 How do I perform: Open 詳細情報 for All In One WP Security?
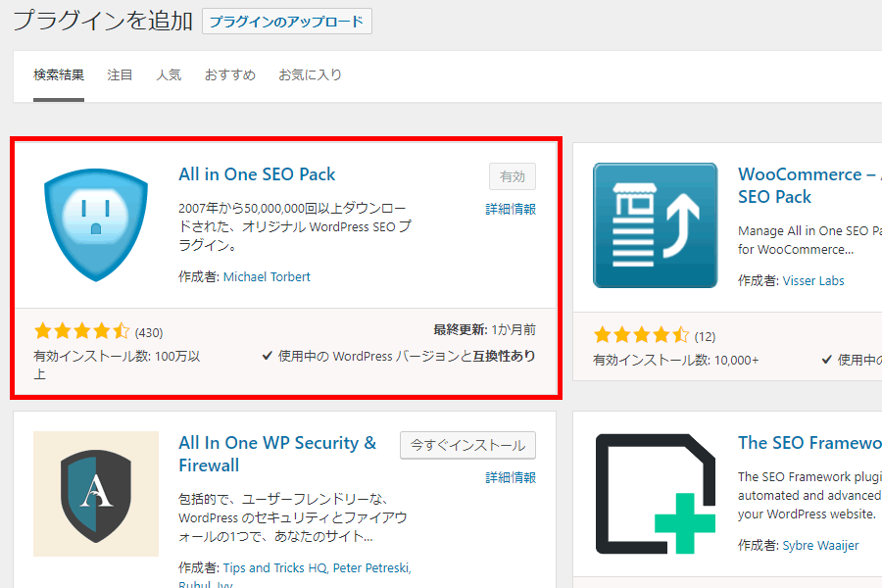pyautogui.click(x=511, y=477)
